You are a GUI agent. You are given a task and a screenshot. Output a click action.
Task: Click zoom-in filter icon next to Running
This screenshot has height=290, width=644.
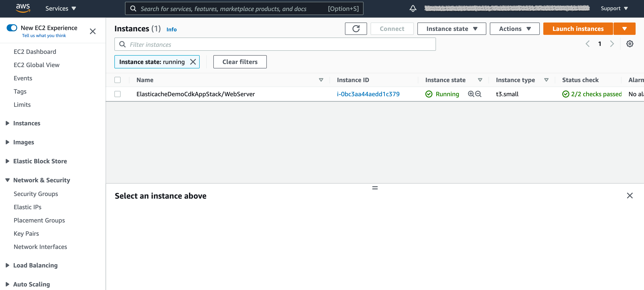pyautogui.click(x=471, y=94)
